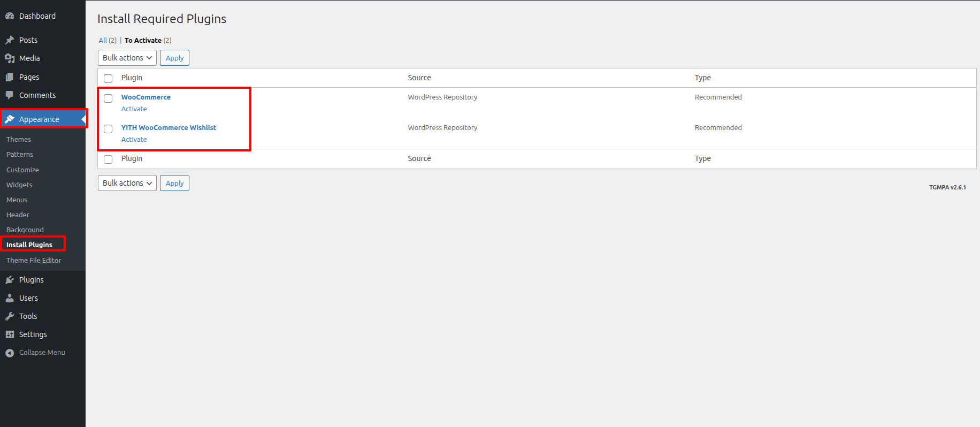Click the top Type column header
Viewport: 980px width, 427px height.
703,78
